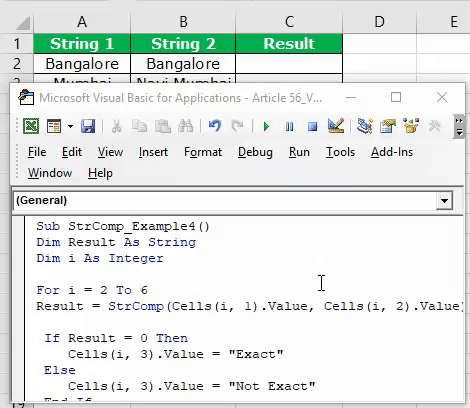Select column D header in Excel
This screenshot has height=408, width=470.
[x=379, y=22]
